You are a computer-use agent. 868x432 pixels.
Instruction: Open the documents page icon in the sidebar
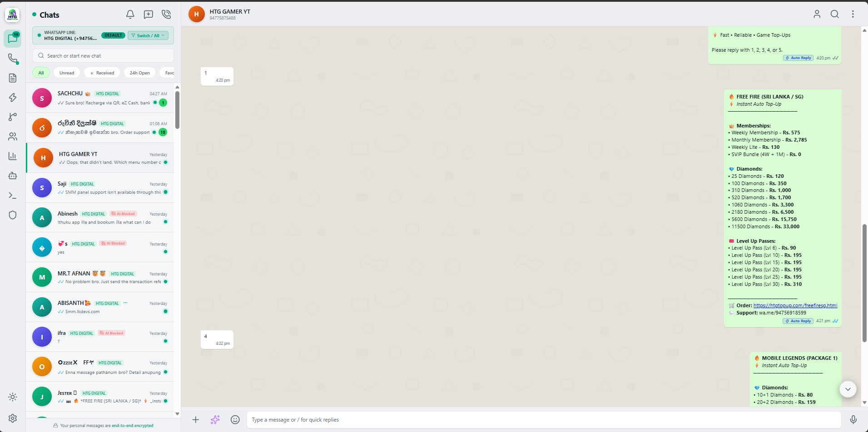click(x=13, y=78)
